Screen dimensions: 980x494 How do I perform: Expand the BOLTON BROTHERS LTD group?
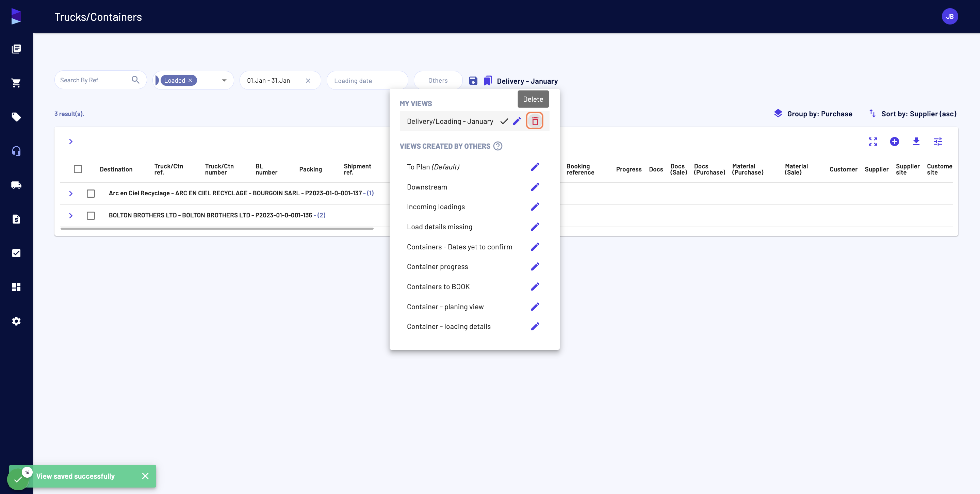tap(71, 216)
